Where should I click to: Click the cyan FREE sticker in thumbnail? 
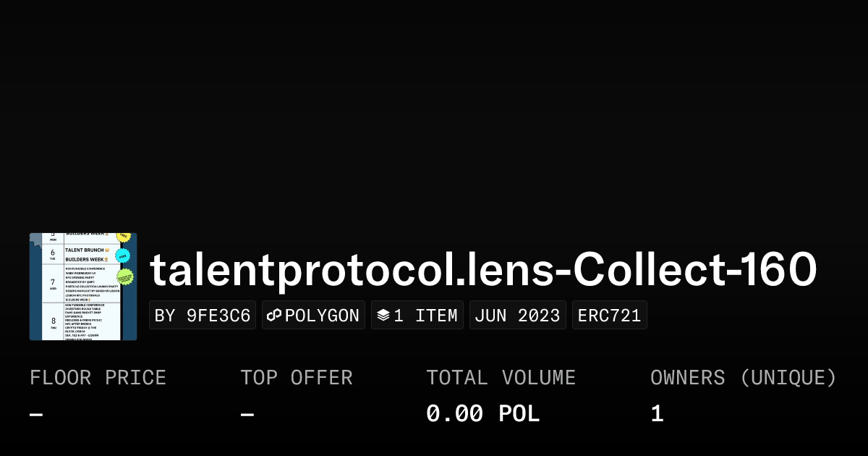tap(123, 256)
